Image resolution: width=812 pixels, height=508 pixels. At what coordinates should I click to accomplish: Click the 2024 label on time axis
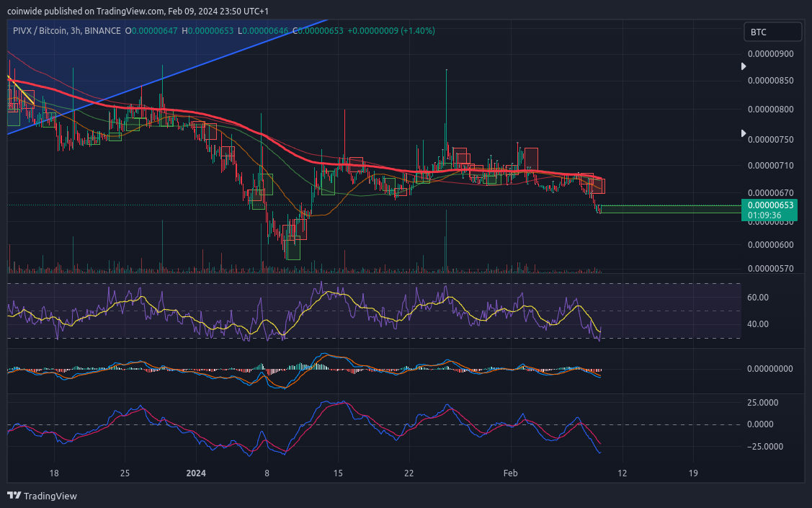(196, 473)
